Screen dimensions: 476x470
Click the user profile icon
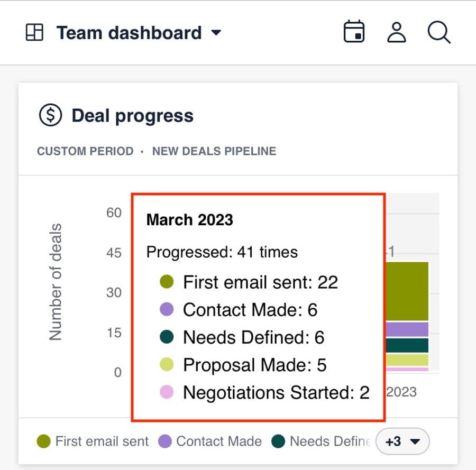click(396, 32)
